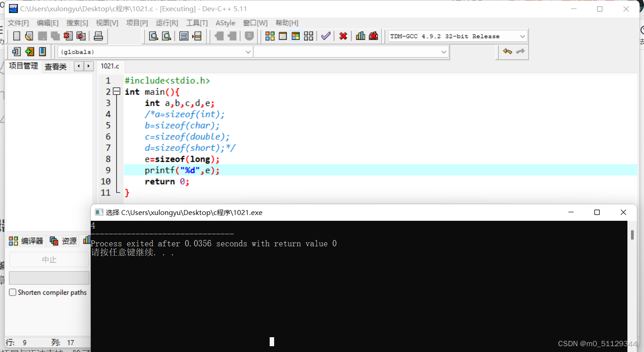Click the highlighted printf("%d",e); line
Screen dimensions: 644x352
[x=380, y=170]
